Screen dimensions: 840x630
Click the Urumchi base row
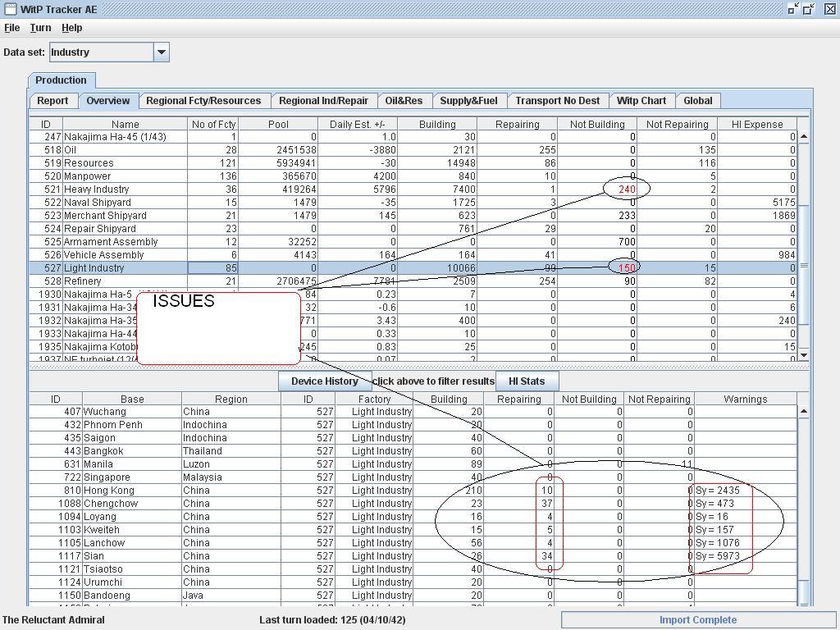pos(413,582)
